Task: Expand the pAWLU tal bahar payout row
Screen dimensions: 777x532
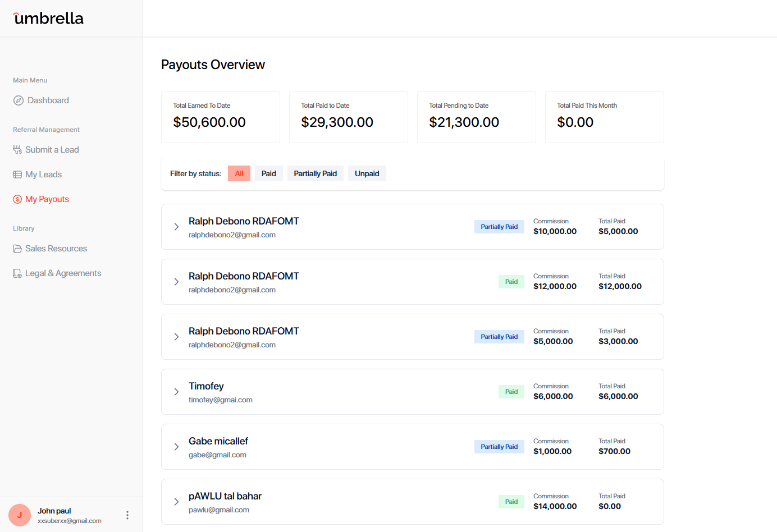Action: [x=176, y=502]
